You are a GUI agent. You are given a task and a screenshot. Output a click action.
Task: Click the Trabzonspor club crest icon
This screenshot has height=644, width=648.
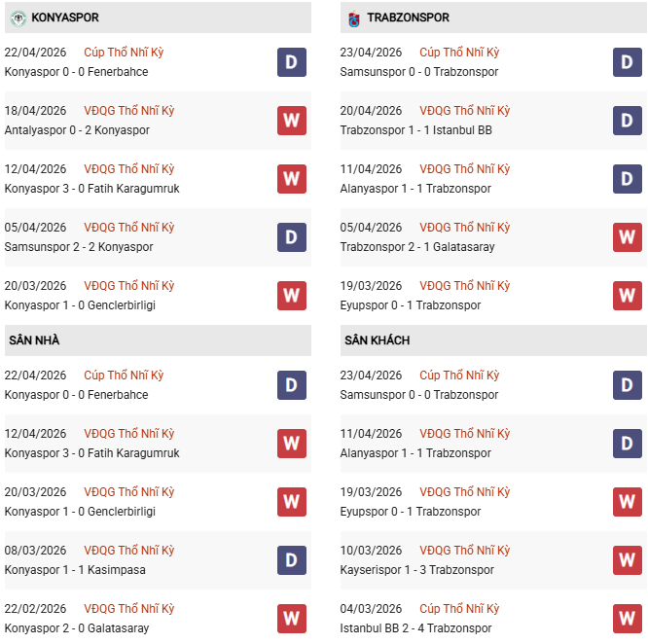[353, 18]
